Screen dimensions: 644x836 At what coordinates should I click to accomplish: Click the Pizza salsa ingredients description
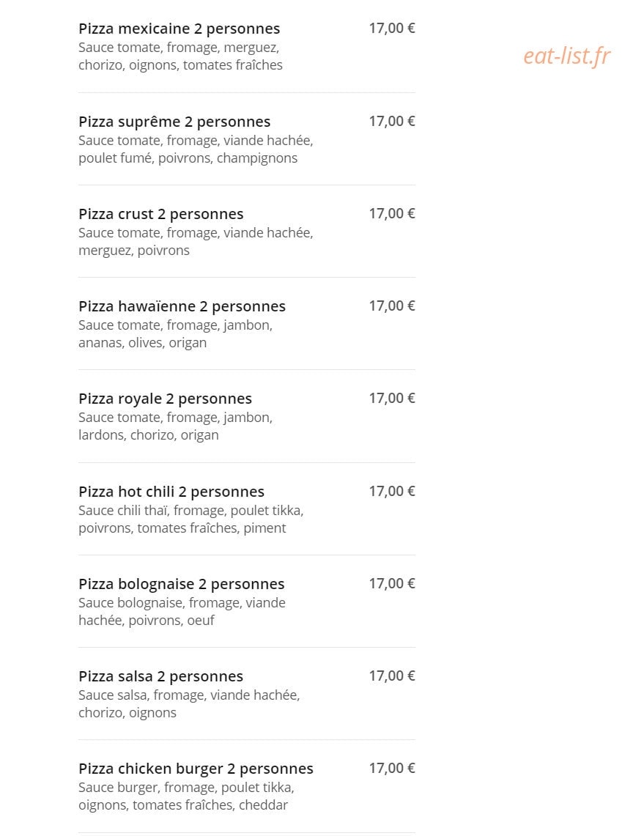(x=189, y=704)
